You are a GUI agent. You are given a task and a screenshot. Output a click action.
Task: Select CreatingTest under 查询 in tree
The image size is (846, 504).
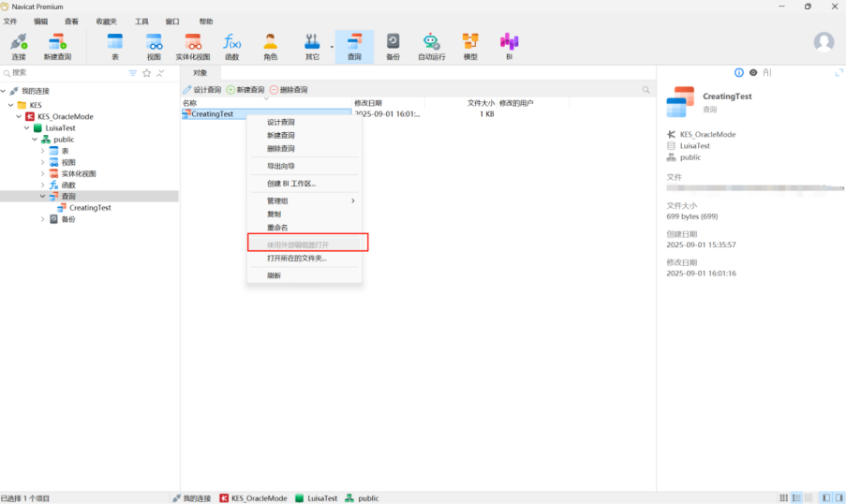click(90, 208)
